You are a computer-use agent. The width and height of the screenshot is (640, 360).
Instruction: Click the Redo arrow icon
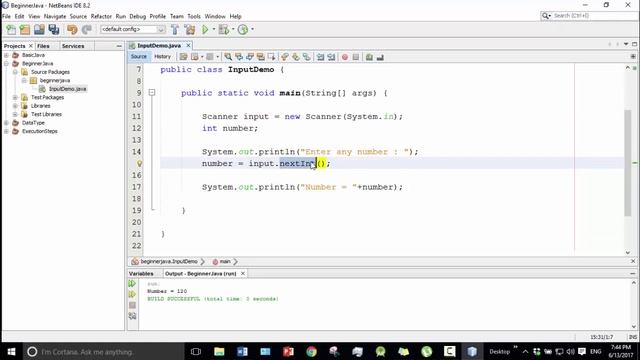coord(87,29)
